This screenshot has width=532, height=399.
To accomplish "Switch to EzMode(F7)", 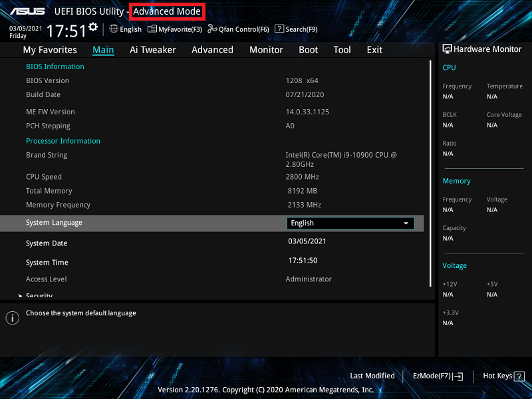I will pyautogui.click(x=438, y=376).
